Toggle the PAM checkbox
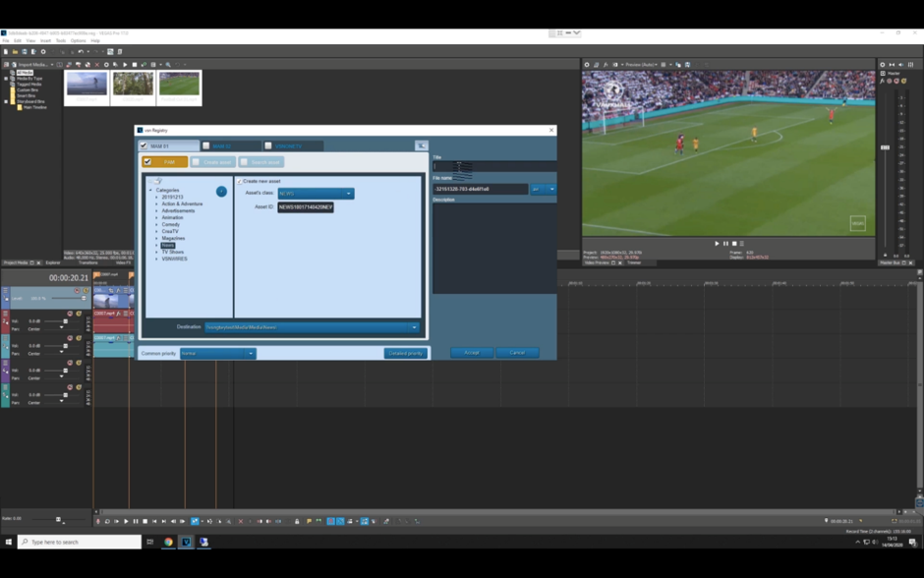Viewport: 924px width, 578px height. (147, 162)
